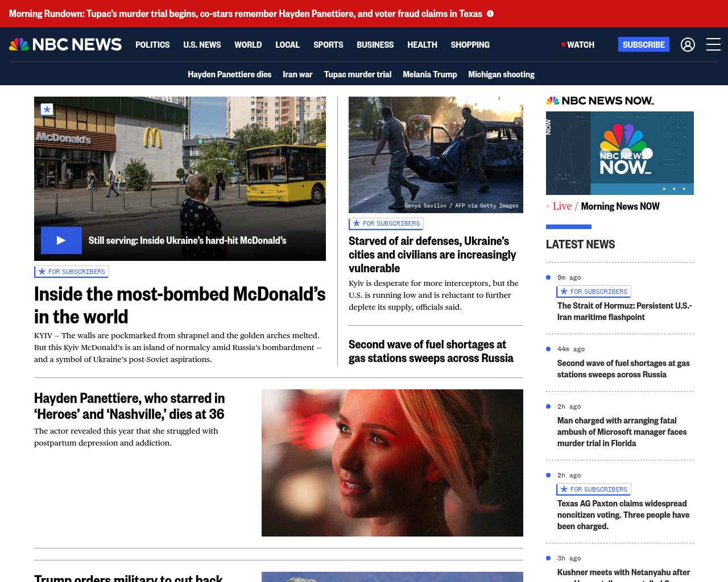Open the Hayden Panettiere portrait photo
This screenshot has height=582, width=728.
392,463
